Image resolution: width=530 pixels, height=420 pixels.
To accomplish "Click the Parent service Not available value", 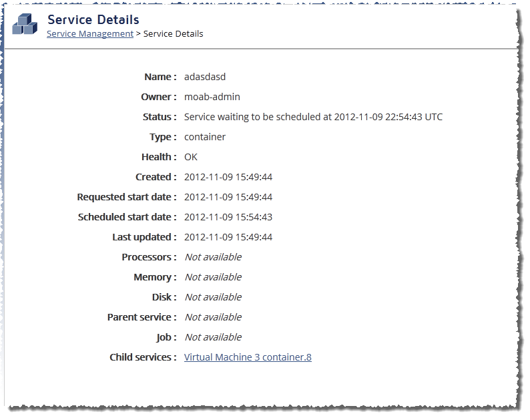I will [214, 317].
